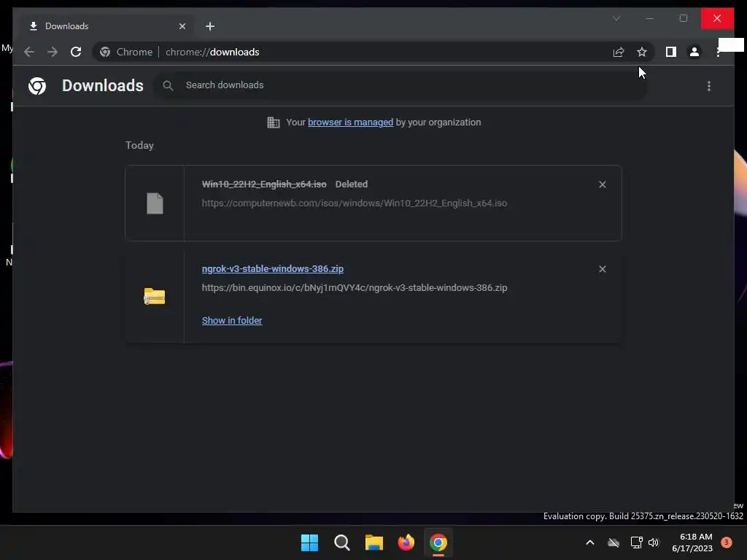Click Show in folder for ngrok zip

point(232,321)
